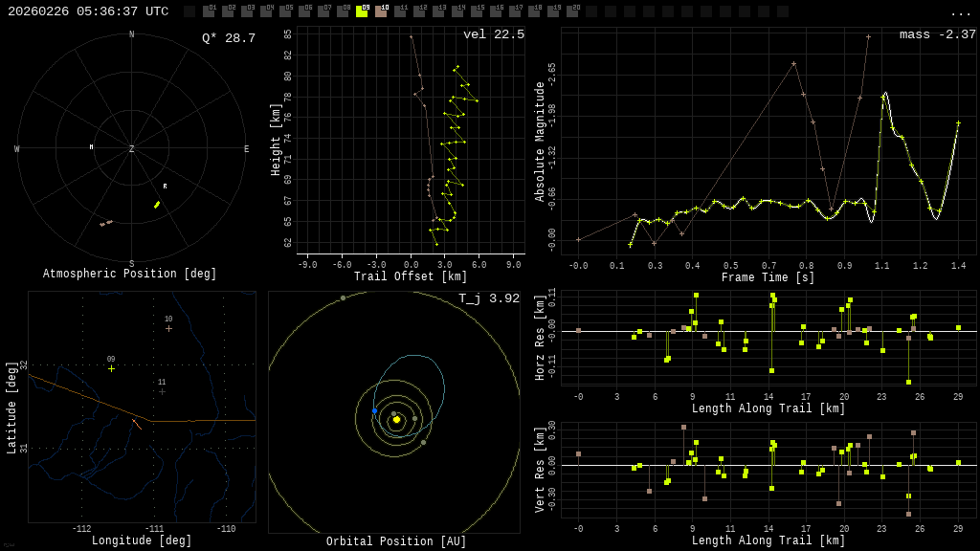This screenshot has height=551, width=980.
Task: Click the yellow station 09 cross on map
Action: tap(111, 368)
